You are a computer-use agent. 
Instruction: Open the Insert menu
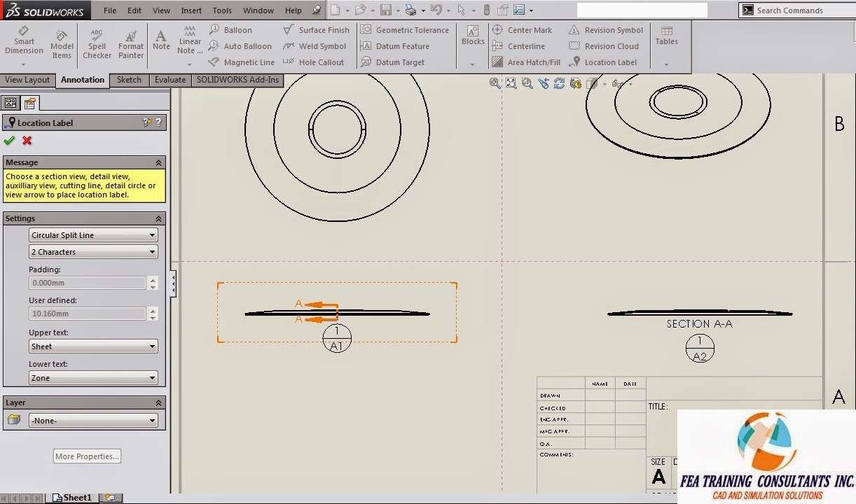[191, 10]
